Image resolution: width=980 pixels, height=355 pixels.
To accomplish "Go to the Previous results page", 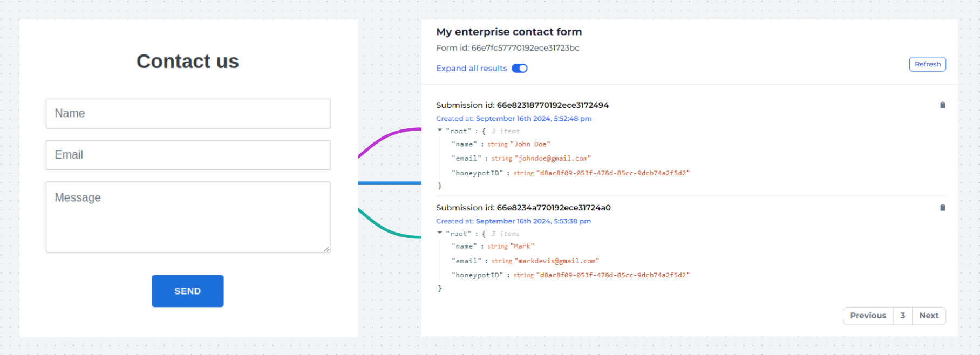I will pos(868,316).
